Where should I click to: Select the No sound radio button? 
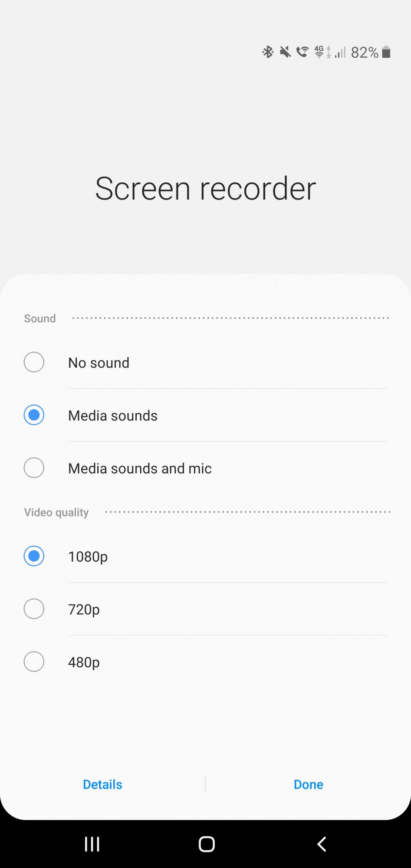tap(34, 362)
